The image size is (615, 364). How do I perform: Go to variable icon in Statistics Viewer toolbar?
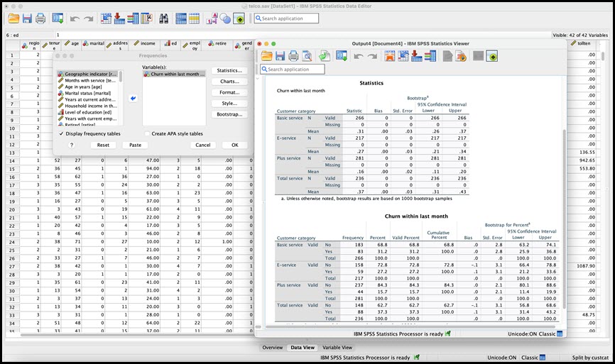point(417,56)
